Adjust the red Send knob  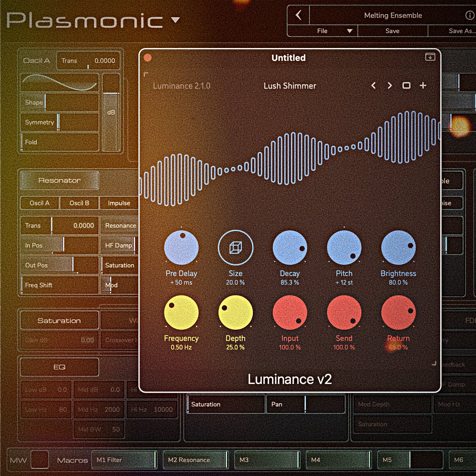[344, 313]
